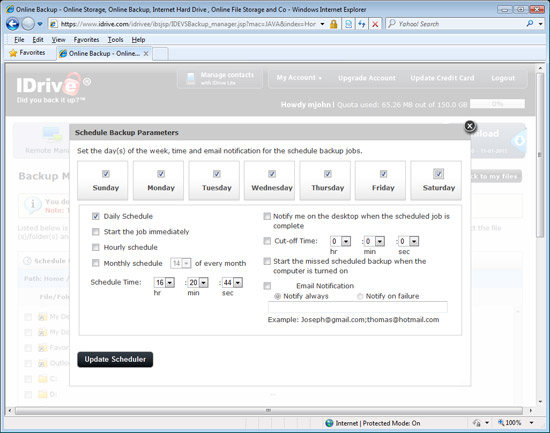
Task: Open the Favorites star button
Action: (x=27, y=53)
